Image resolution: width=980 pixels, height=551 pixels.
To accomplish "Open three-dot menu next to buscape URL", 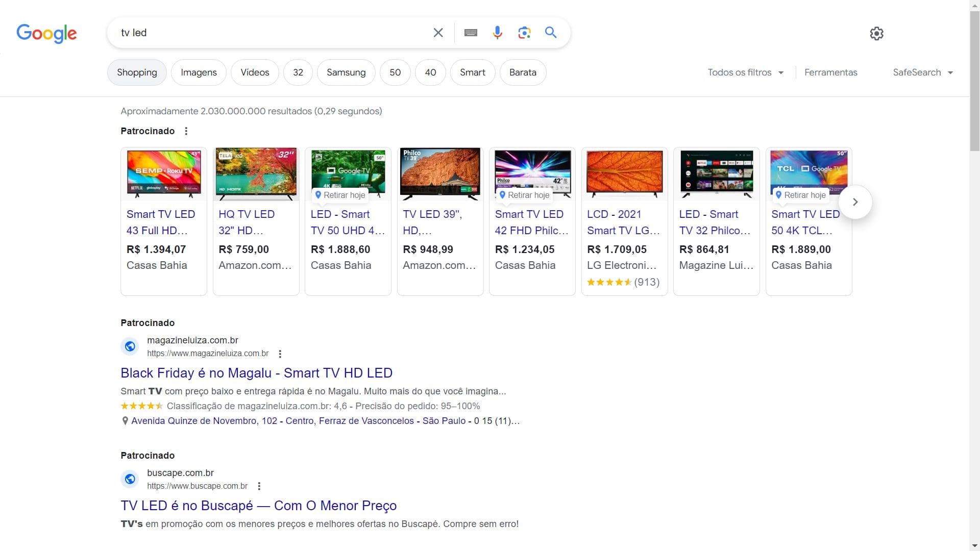I will point(259,486).
